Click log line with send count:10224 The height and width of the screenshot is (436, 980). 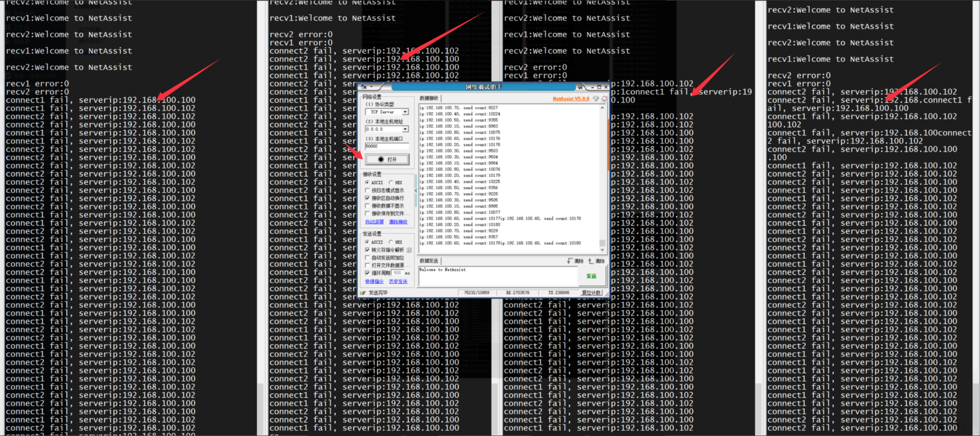(460, 114)
